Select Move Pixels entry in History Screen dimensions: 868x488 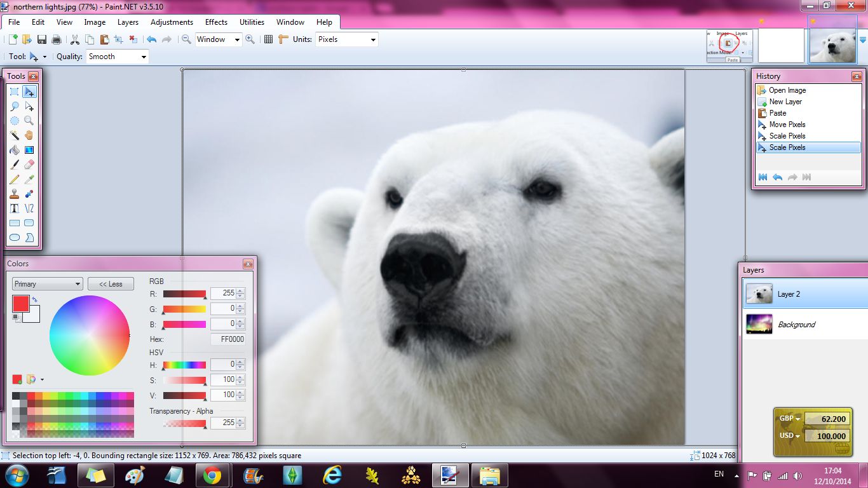click(x=808, y=125)
